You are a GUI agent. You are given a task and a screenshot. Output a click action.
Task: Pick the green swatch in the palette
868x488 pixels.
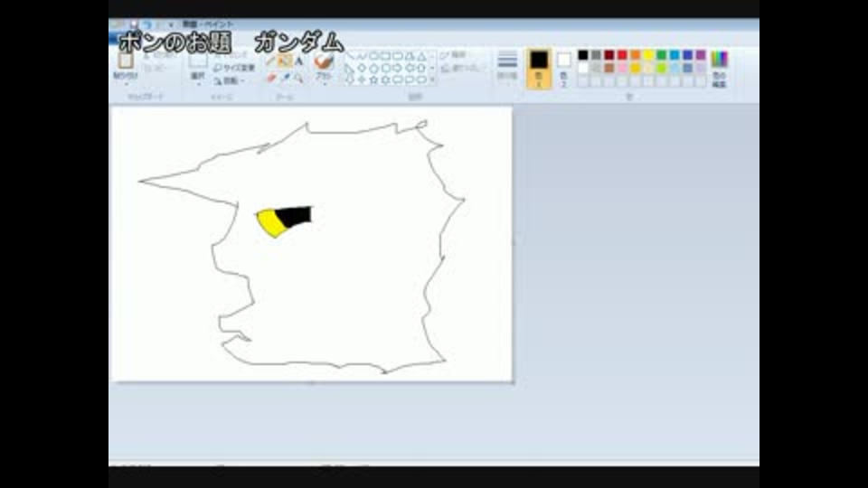(662, 55)
